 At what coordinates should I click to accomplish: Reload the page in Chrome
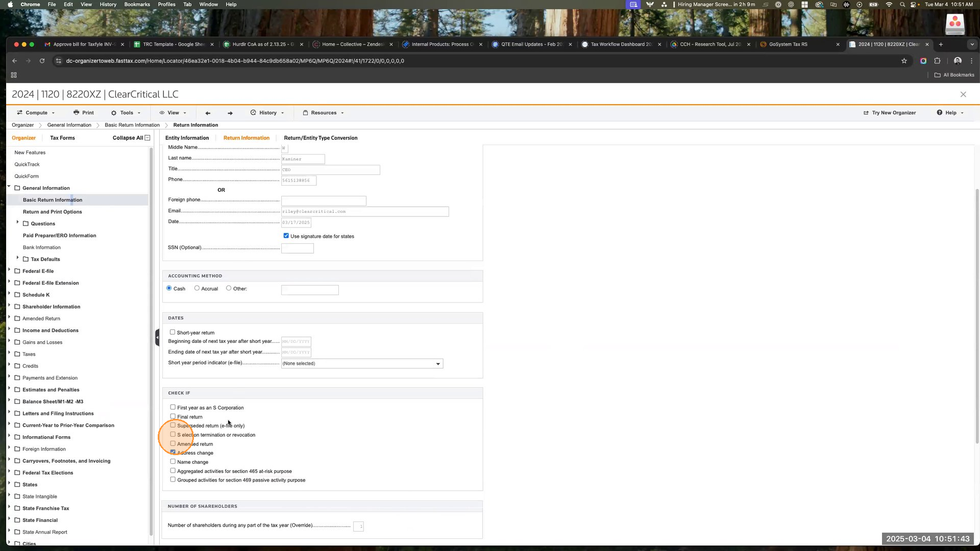point(42,61)
